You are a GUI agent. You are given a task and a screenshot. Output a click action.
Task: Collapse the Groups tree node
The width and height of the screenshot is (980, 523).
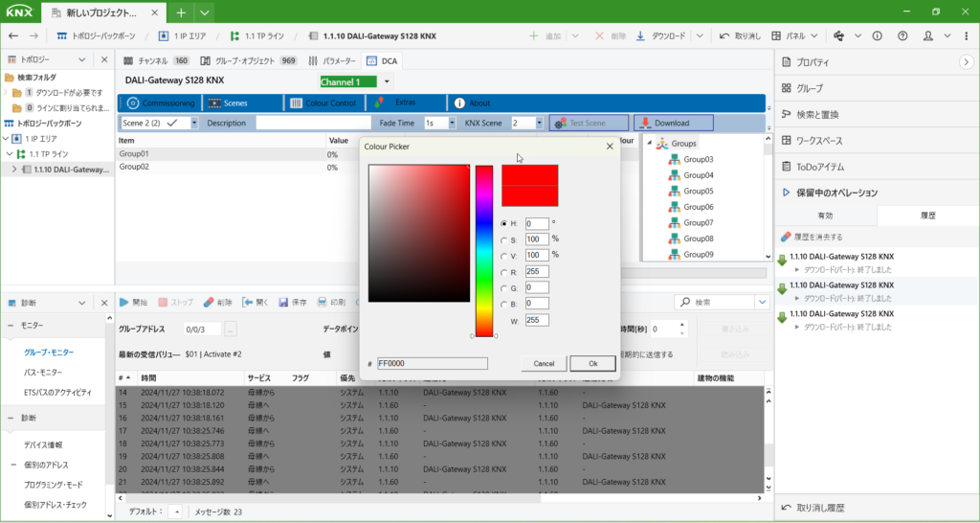tap(650, 144)
